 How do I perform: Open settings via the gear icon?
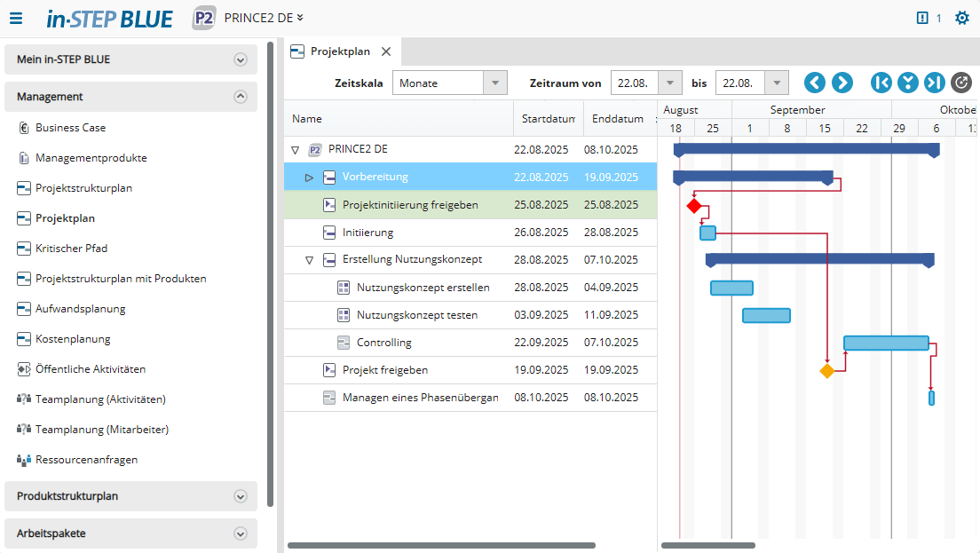click(x=961, y=18)
